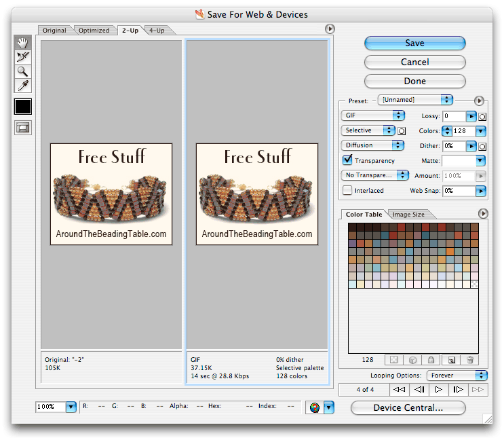This screenshot has width=504, height=438.
Task: Click the black eyedropper color swatch
Action: point(23,107)
